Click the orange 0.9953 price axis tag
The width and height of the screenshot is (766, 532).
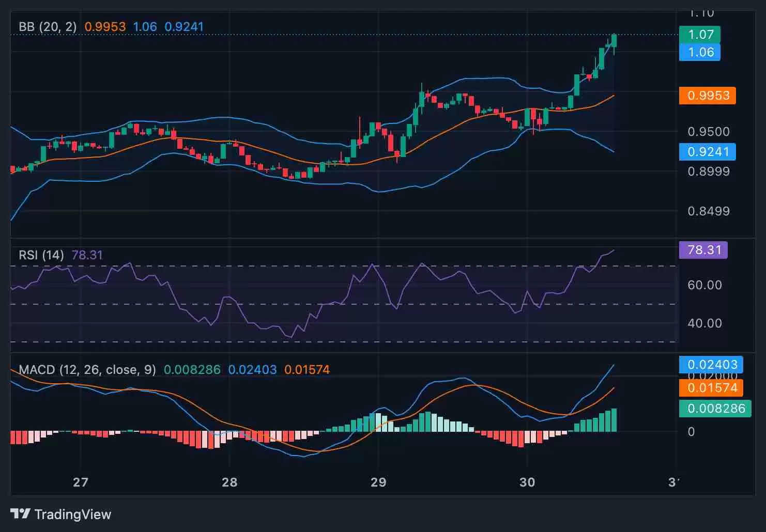point(708,96)
